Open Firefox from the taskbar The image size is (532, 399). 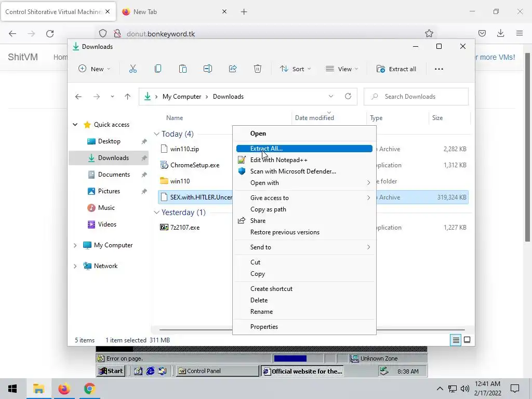pyautogui.click(x=64, y=389)
